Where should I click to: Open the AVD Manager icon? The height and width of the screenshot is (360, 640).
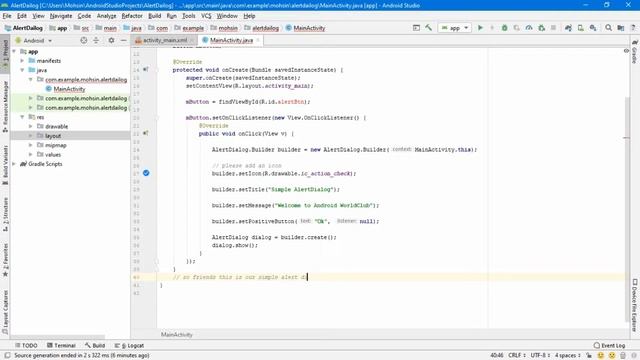pos(580,28)
